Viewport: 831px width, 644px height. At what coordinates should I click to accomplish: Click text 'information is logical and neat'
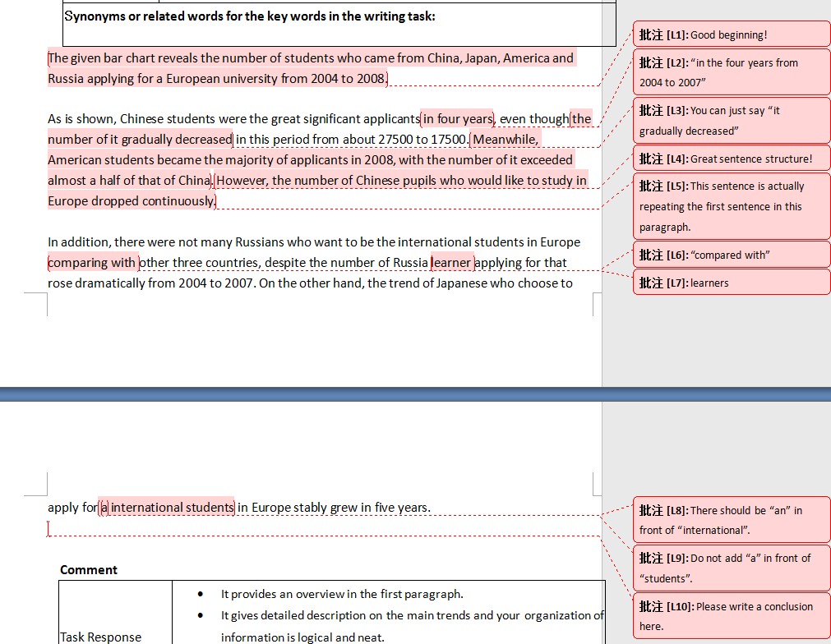click(302, 637)
